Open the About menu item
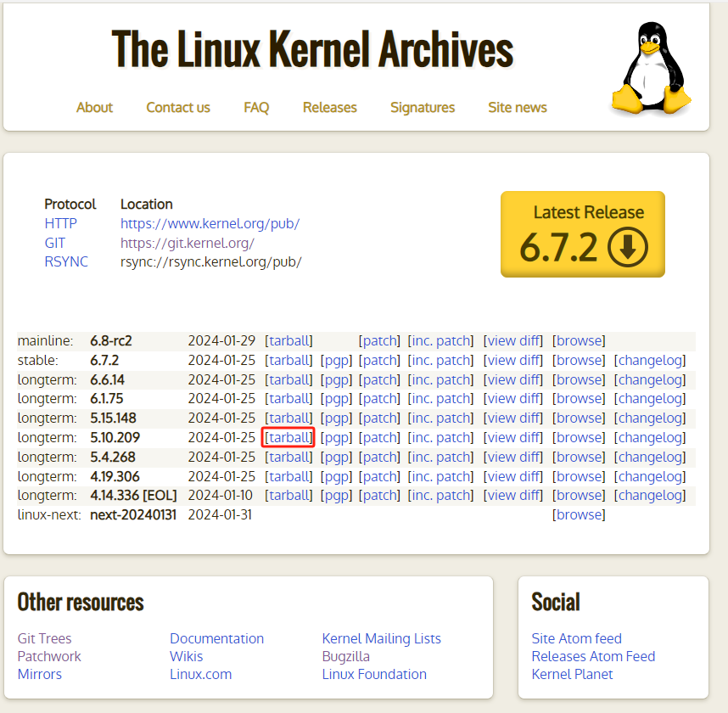 (x=94, y=107)
